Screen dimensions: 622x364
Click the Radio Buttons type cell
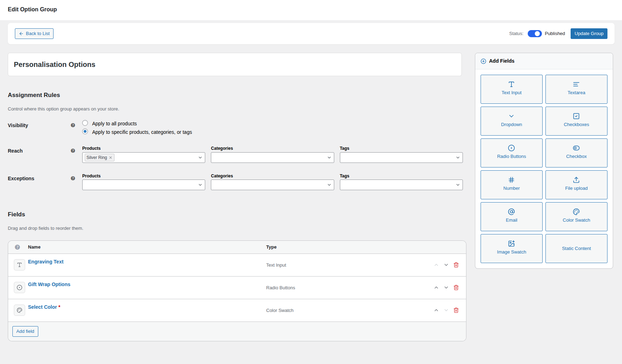[x=280, y=288]
